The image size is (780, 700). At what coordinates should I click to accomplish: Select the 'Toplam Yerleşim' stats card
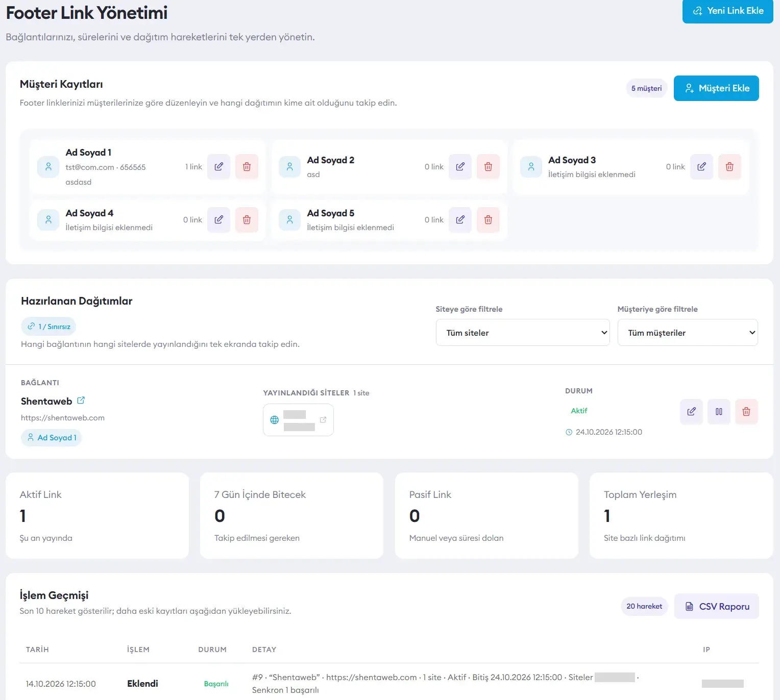pyautogui.click(x=681, y=515)
